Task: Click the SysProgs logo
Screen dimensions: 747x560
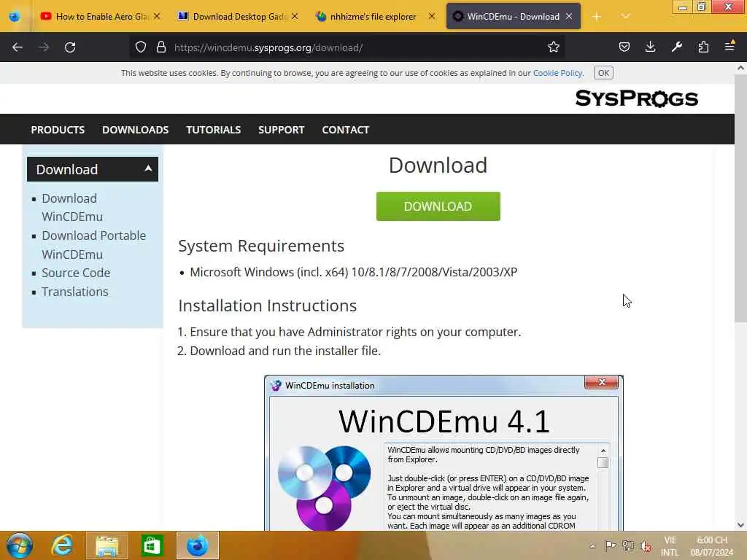Action: [636, 98]
